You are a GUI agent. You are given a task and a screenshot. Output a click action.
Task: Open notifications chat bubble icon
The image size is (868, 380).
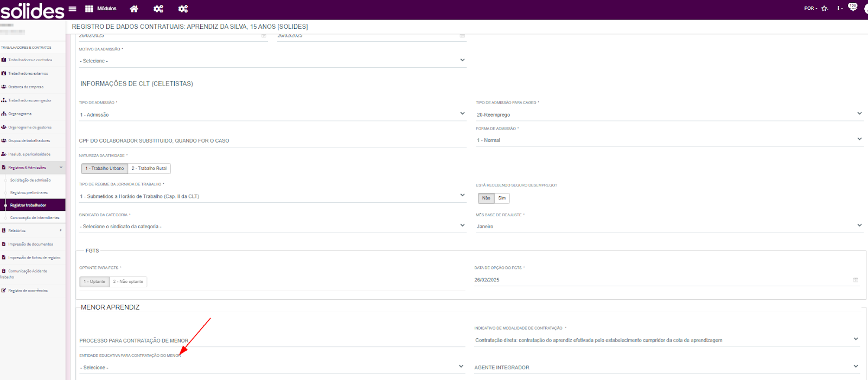tap(852, 8)
